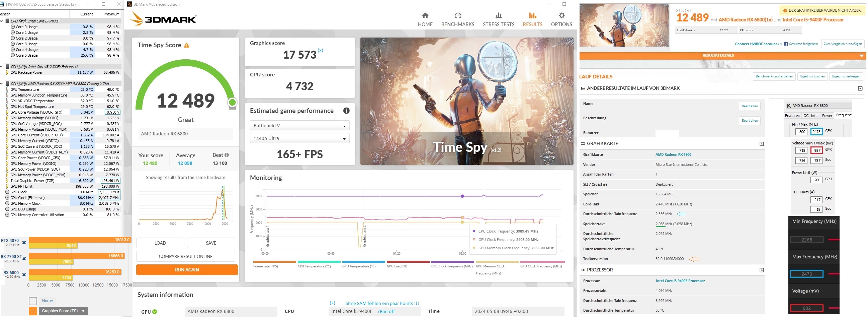This screenshot has height=317, width=868.
Task: Click the GPU PPT Limit lightning icon
Action: 7,186
